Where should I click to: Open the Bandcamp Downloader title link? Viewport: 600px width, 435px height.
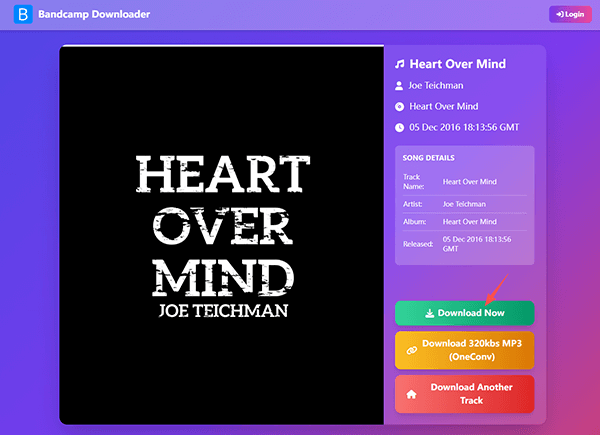pos(94,15)
